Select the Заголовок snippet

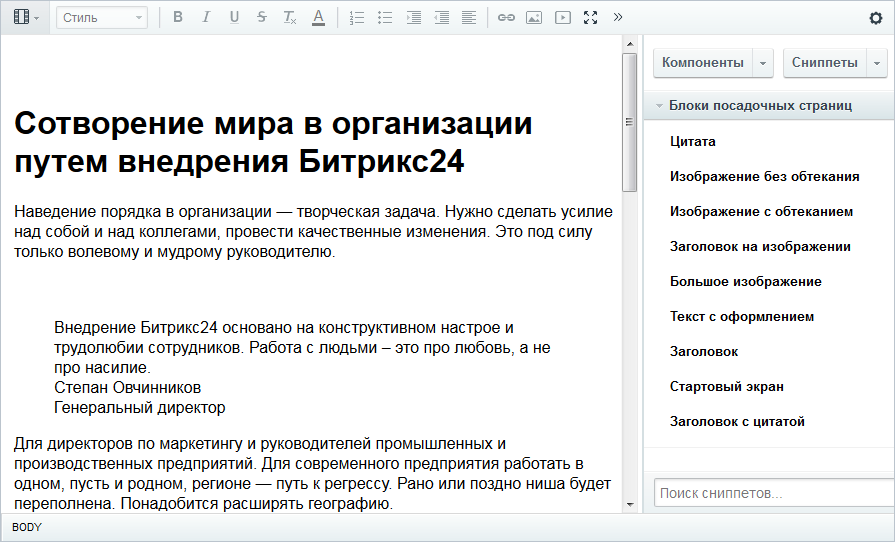pos(704,351)
